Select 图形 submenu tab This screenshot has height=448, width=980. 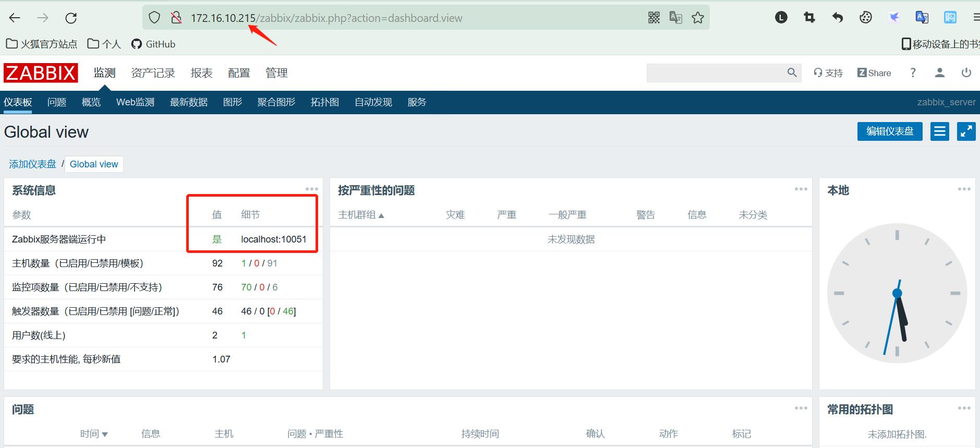[x=233, y=102]
